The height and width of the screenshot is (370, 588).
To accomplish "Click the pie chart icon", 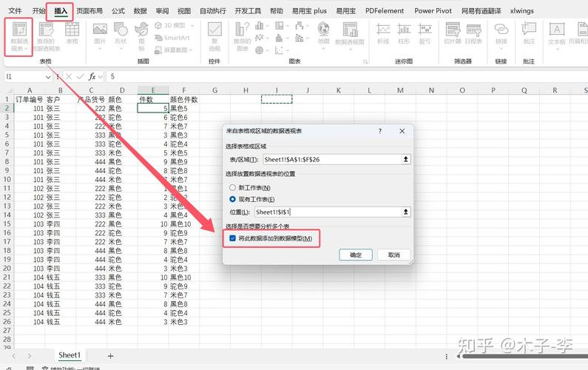I will (x=259, y=50).
